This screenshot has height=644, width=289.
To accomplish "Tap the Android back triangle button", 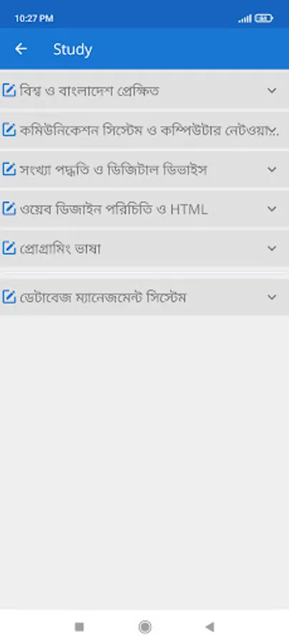I will [210, 627].
